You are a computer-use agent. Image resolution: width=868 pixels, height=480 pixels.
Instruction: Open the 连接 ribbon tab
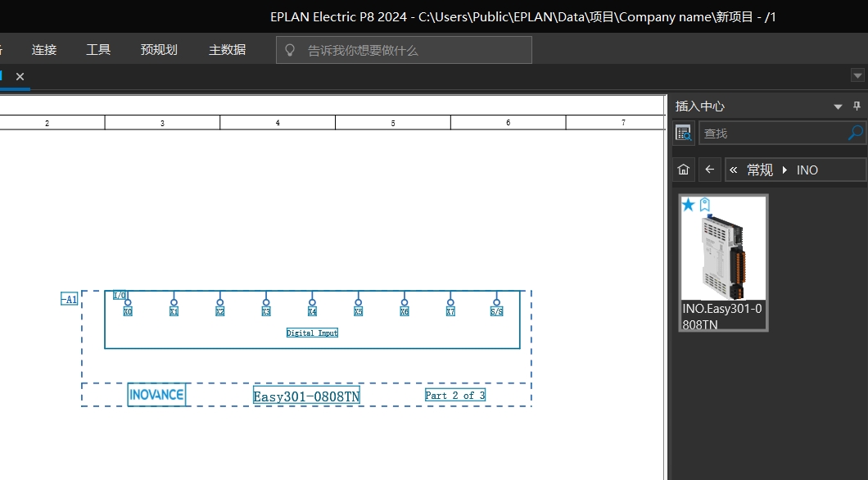click(x=44, y=50)
